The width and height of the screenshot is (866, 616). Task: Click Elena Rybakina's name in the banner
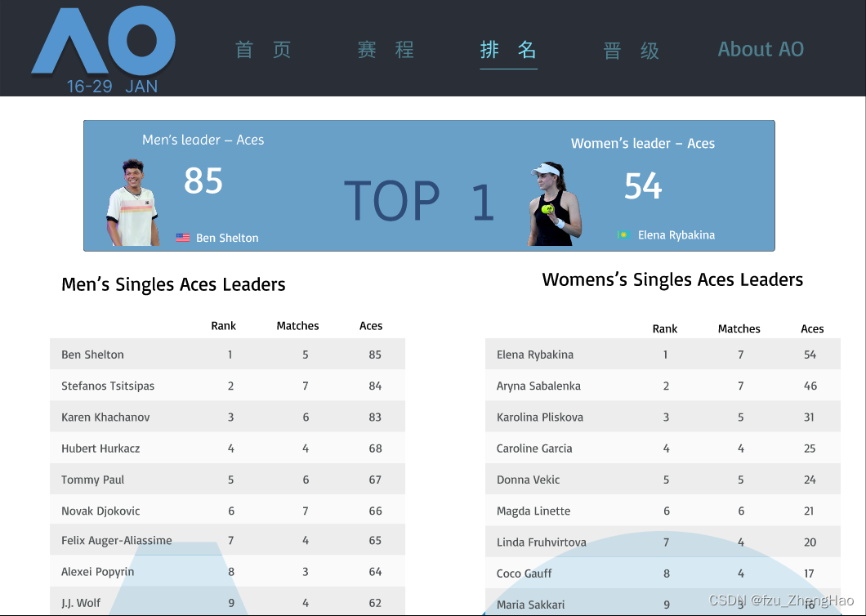coord(676,234)
